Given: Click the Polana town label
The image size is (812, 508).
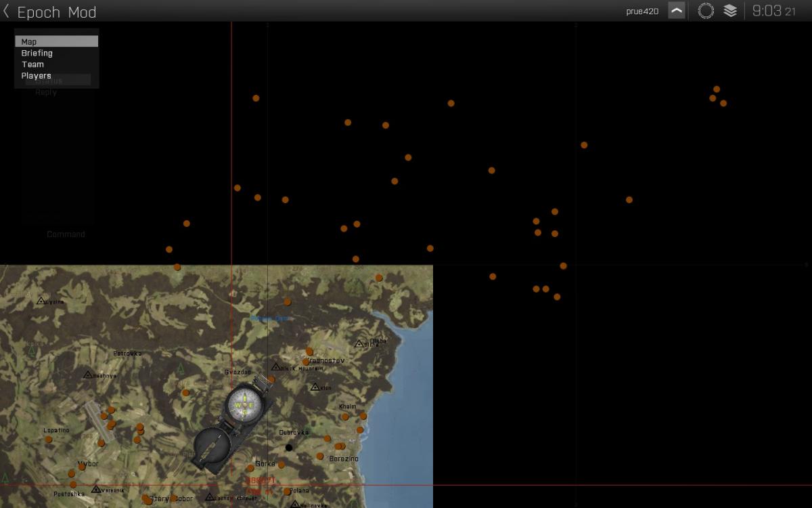Looking at the screenshot, I should (x=299, y=490).
